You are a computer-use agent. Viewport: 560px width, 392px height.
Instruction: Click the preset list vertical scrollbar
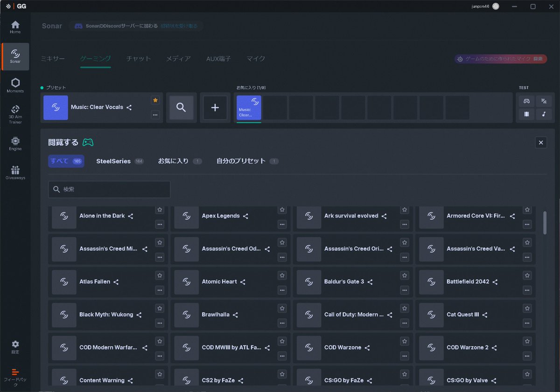point(545,223)
